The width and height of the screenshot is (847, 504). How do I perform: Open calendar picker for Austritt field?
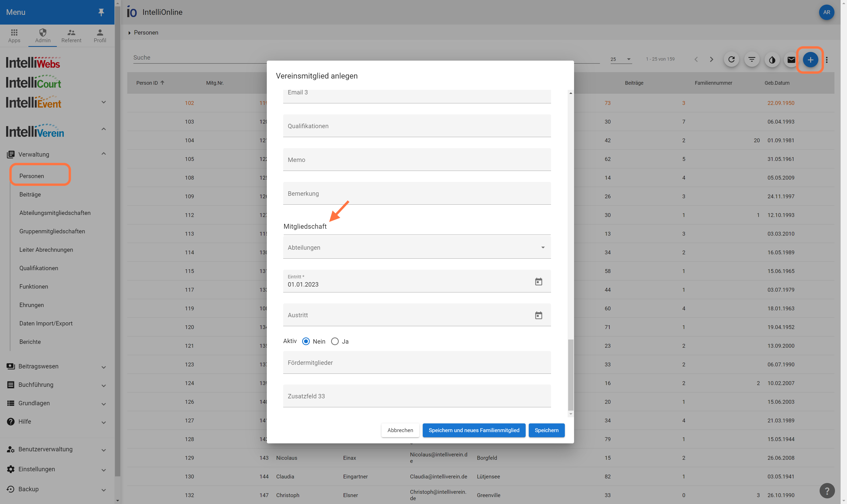point(538,315)
